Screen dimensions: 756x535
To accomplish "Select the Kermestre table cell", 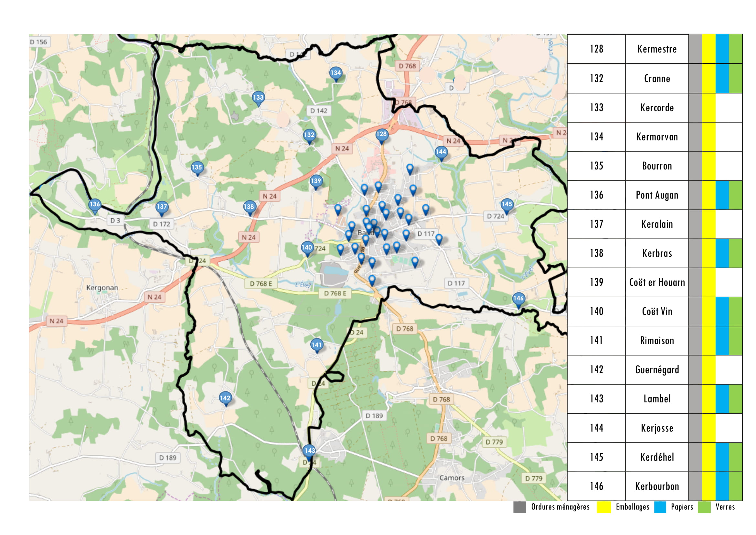I will [657, 49].
